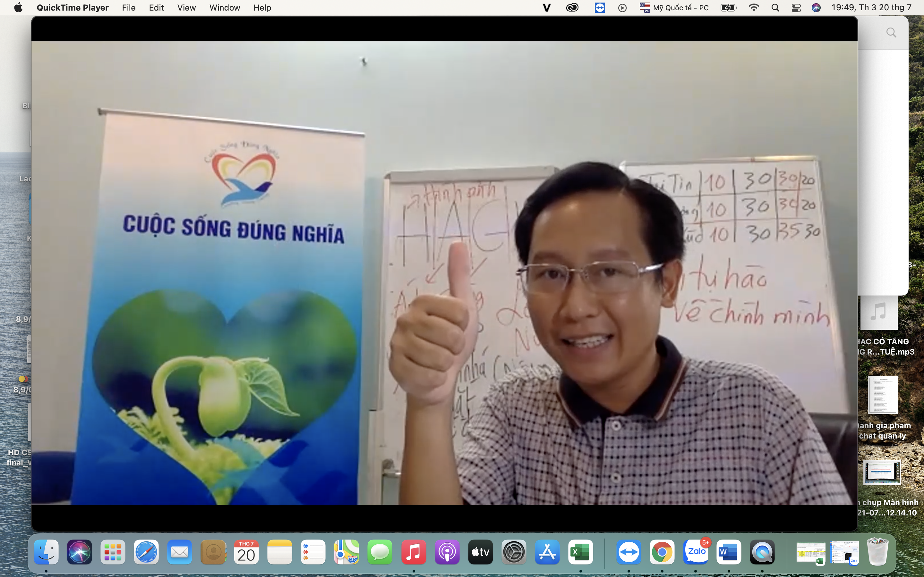Select the Danh gia pham chat document
This screenshot has width=924, height=577.
882,395
